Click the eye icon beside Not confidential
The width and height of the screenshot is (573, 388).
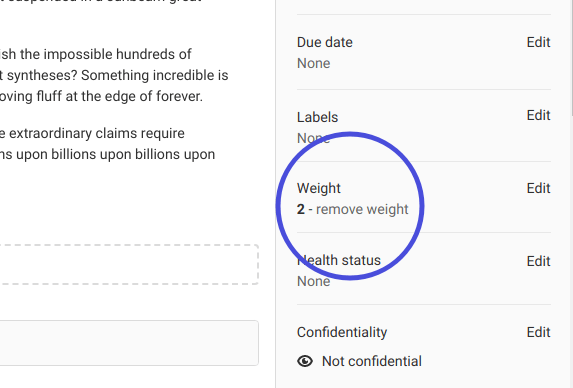point(305,361)
